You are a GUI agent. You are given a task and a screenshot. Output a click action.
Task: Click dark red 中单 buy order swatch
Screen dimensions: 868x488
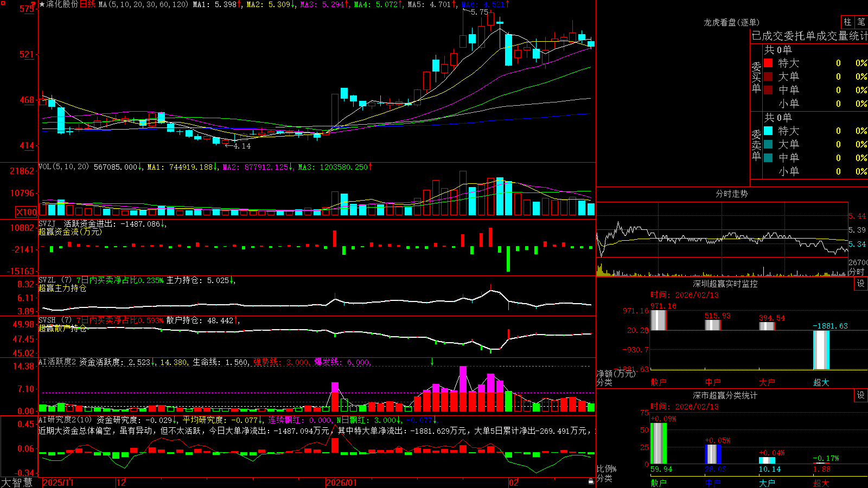pyautogui.click(x=768, y=90)
